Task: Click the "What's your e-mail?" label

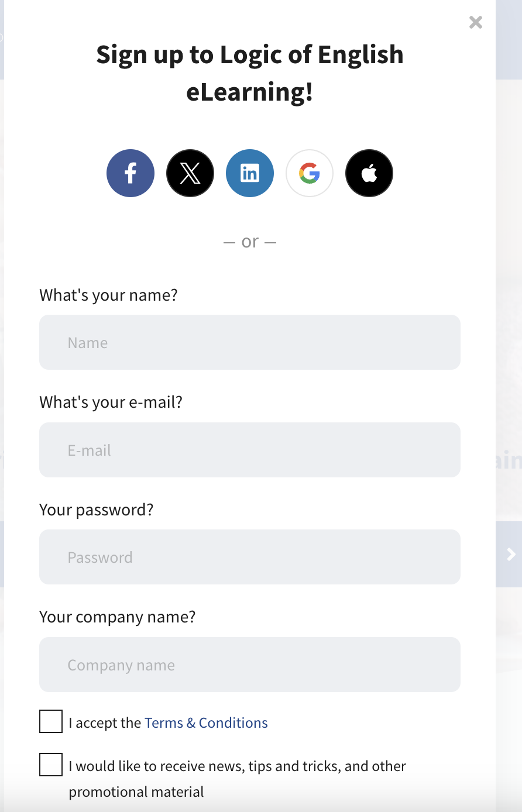Action: coord(111,402)
